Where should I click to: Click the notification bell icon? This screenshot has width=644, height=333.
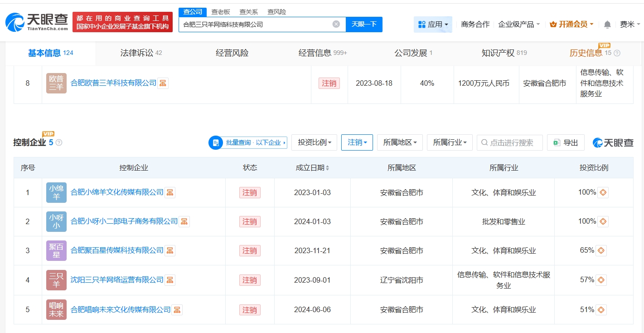[x=607, y=24]
